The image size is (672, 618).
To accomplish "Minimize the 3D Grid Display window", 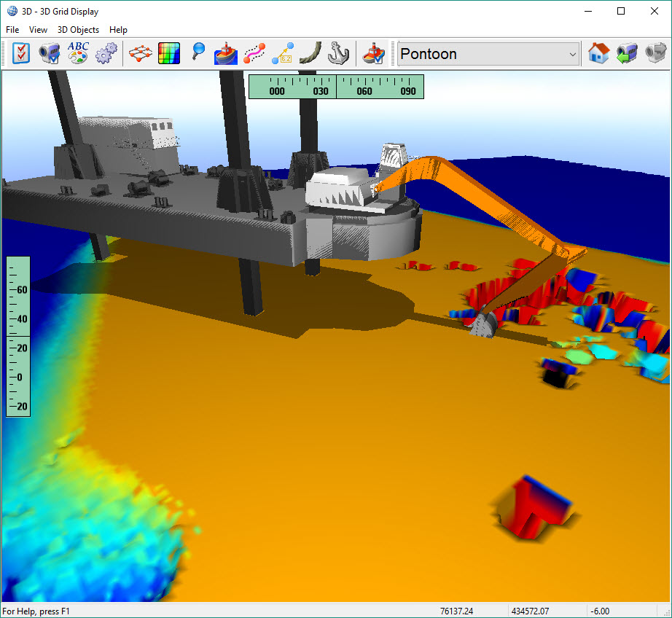I will 588,11.
